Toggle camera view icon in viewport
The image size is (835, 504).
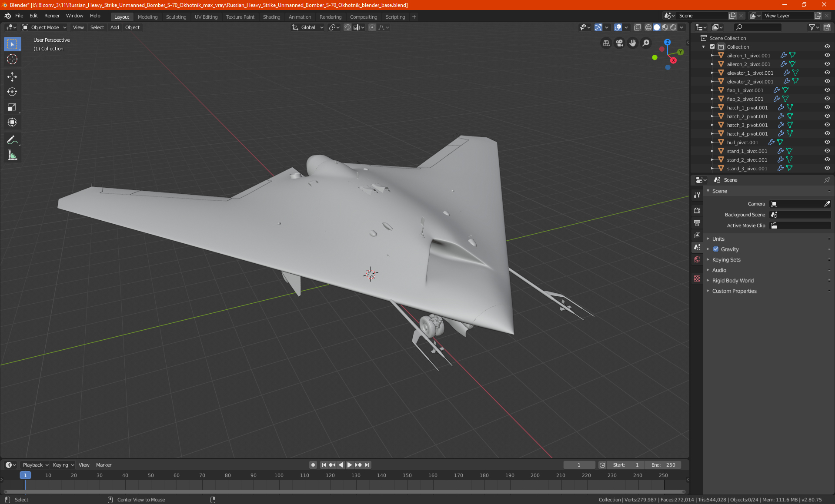tap(619, 43)
